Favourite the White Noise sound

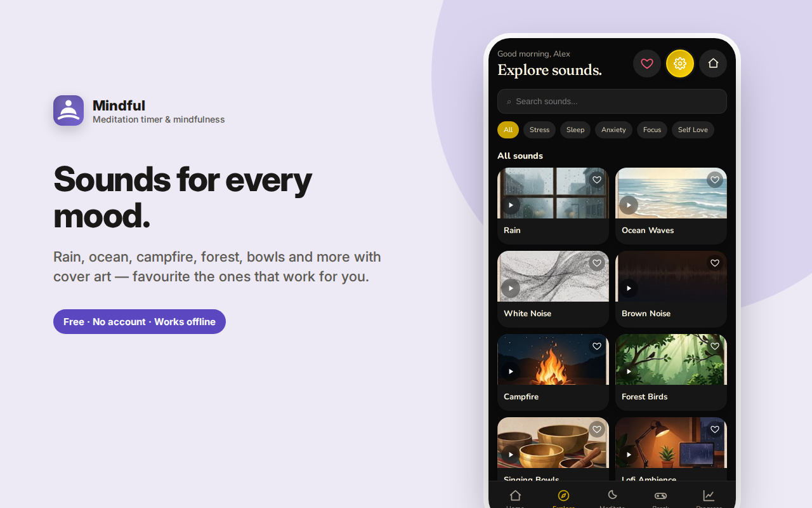pyautogui.click(x=597, y=263)
